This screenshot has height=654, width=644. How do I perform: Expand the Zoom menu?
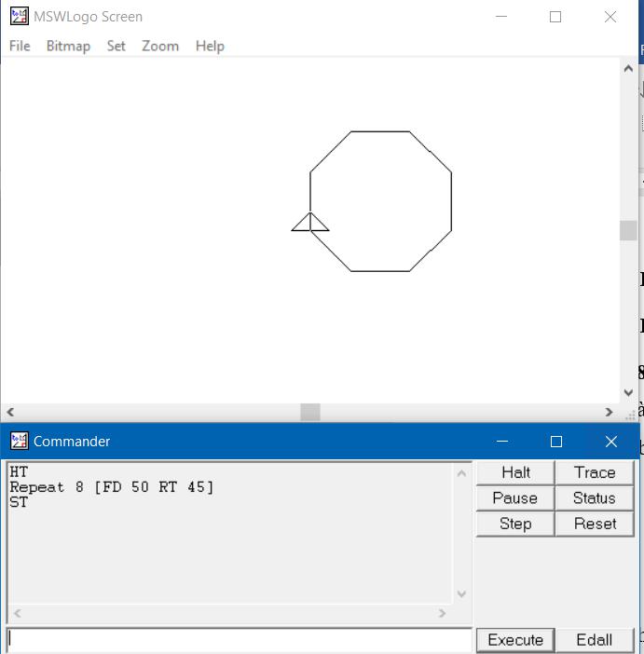click(x=159, y=46)
